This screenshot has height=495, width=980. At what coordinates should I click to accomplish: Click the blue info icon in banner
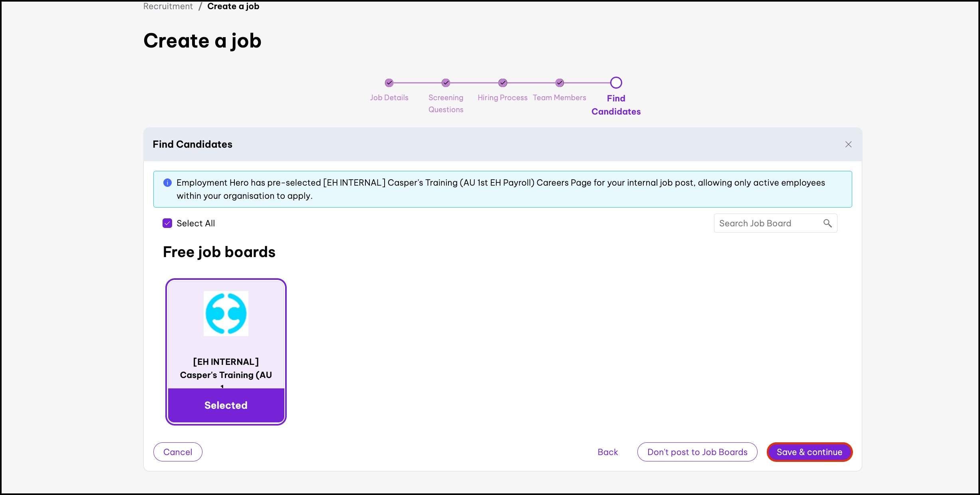[x=167, y=183]
